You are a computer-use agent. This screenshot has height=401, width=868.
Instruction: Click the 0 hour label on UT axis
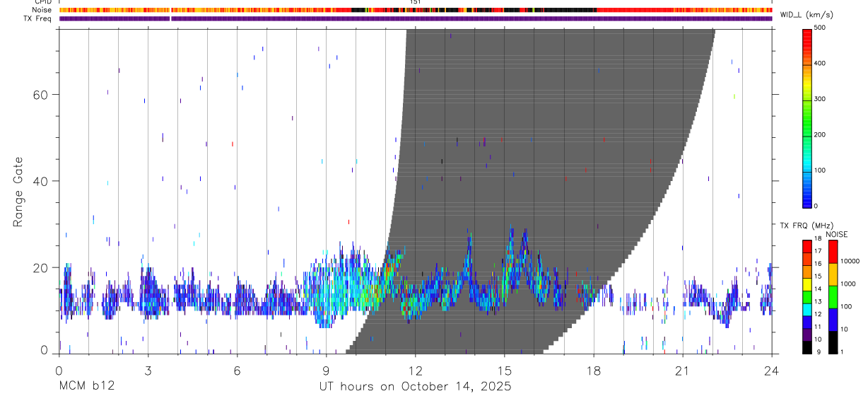(59, 370)
